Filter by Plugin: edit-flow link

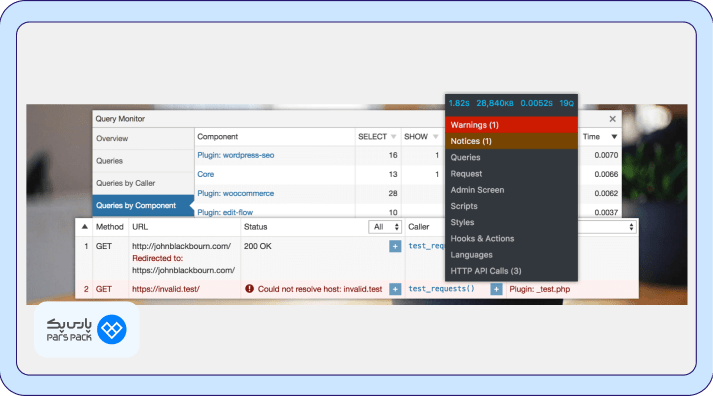coord(225,212)
